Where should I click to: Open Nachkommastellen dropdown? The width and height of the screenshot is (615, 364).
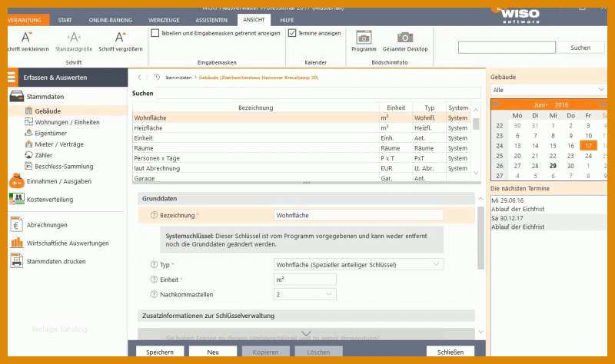[x=304, y=294]
